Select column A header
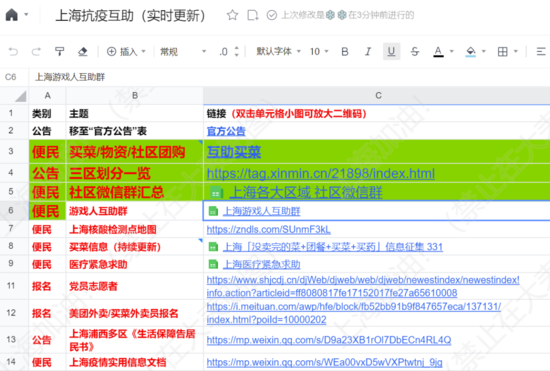This screenshot has width=550, height=371. [47, 95]
